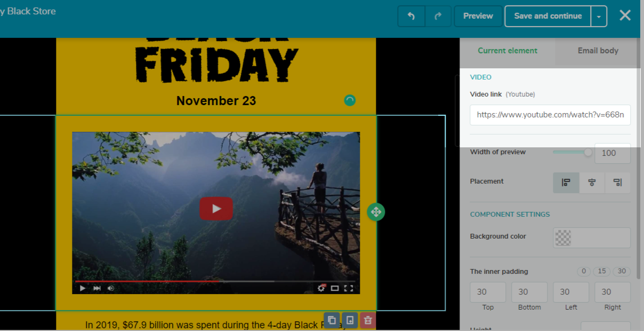Image resolution: width=644 pixels, height=331 pixels.
Task: Select the paragraph about $67.9 billion spent
Action: 216,325
